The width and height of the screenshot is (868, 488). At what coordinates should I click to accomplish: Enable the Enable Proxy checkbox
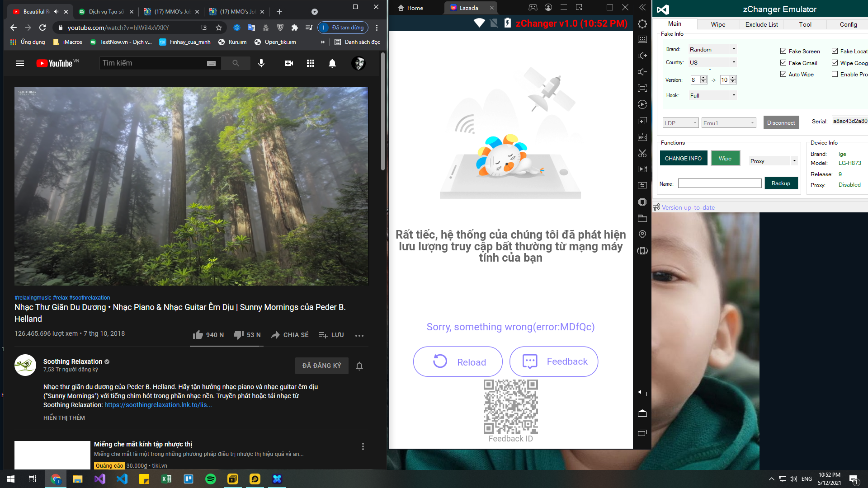pos(835,74)
